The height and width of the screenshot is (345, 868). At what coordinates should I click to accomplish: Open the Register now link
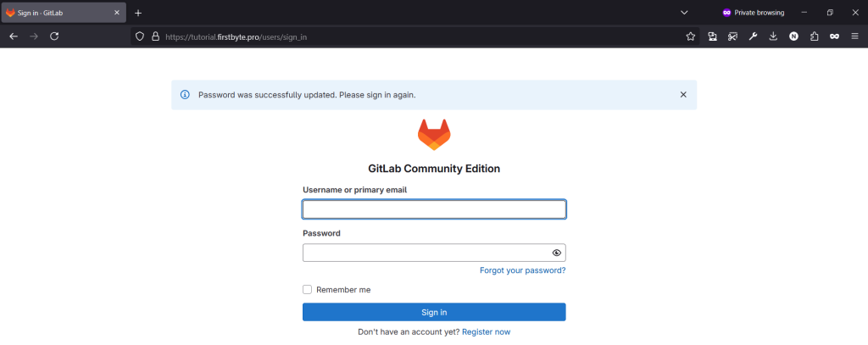pyautogui.click(x=486, y=332)
